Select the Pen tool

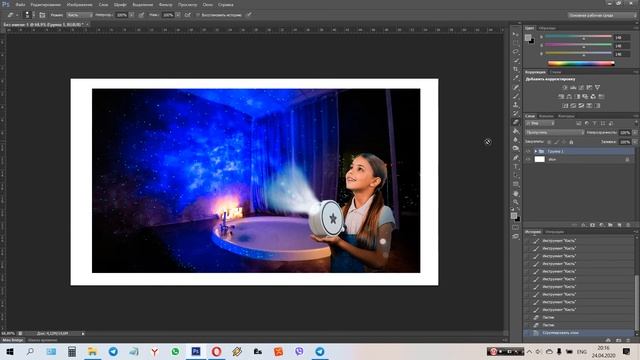point(516,158)
